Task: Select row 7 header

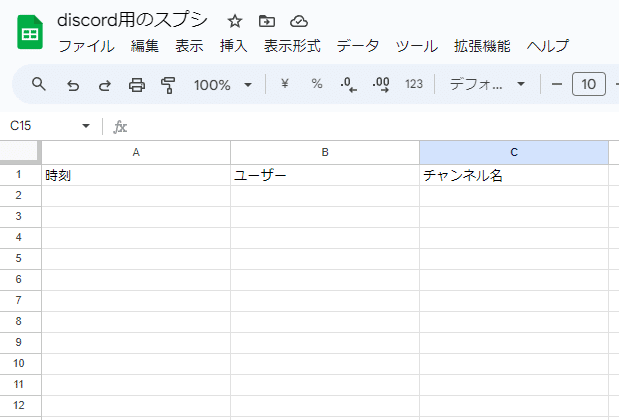Action: (20, 301)
